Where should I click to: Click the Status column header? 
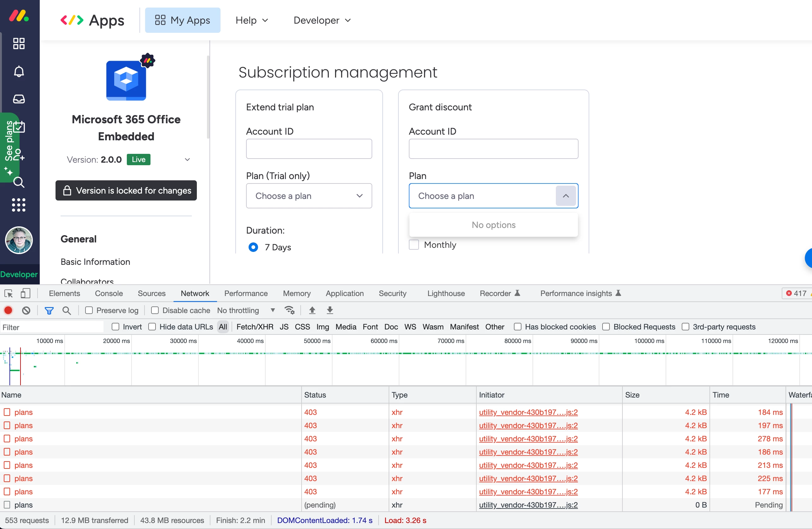pos(345,395)
